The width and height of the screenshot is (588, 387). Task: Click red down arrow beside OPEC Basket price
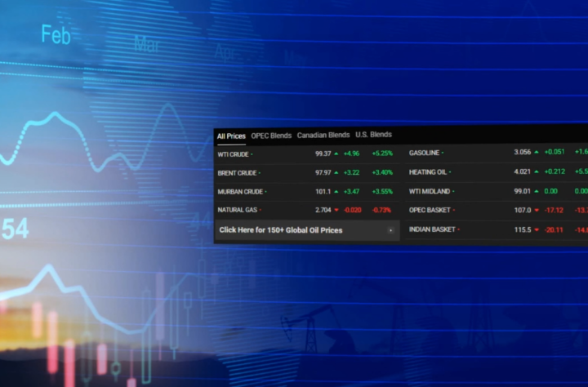537,210
